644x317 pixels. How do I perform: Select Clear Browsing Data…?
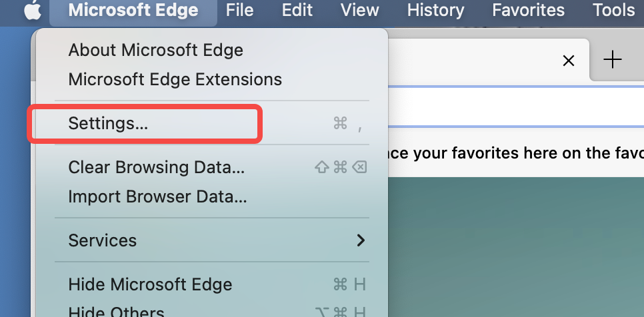156,167
